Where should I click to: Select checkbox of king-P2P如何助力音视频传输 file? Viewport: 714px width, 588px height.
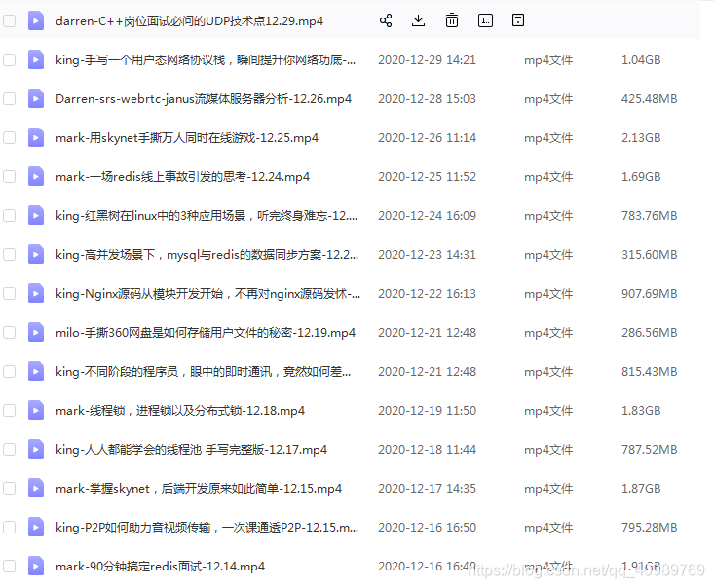(9, 527)
